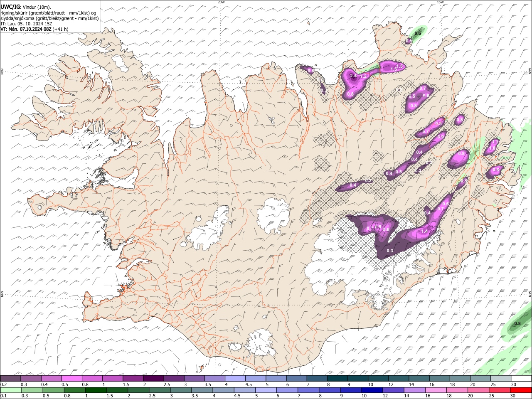
Task: Click the '-0.8' rain value offshore southeast
Action: pyautogui.click(x=517, y=324)
